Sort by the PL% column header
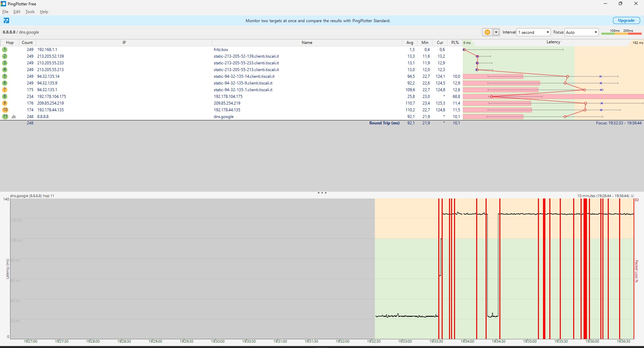This screenshot has width=644, height=348. (455, 43)
